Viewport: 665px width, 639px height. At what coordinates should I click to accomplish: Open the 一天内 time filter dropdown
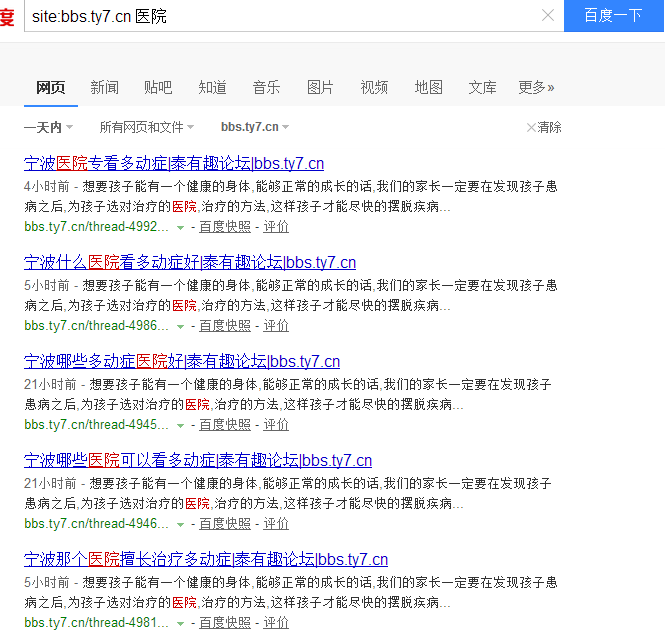(x=48, y=127)
